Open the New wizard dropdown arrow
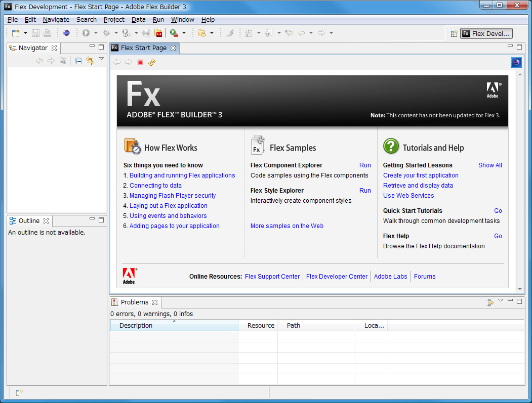 tap(25, 33)
